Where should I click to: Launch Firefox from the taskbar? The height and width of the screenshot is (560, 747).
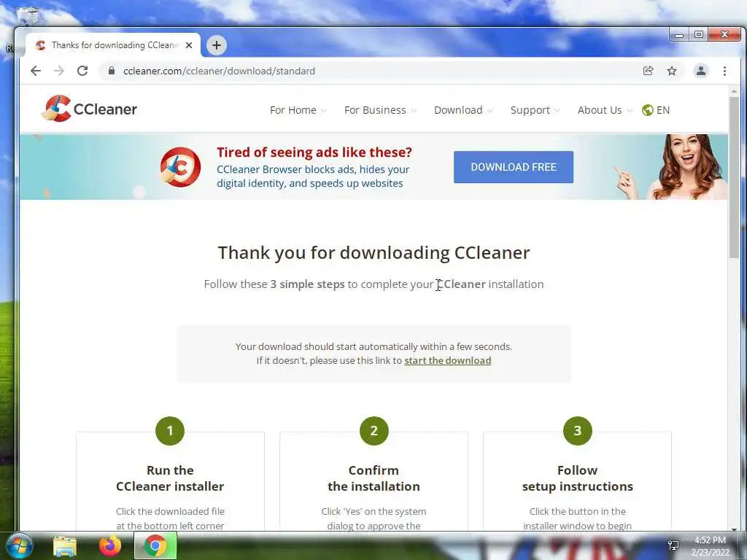pyautogui.click(x=110, y=546)
